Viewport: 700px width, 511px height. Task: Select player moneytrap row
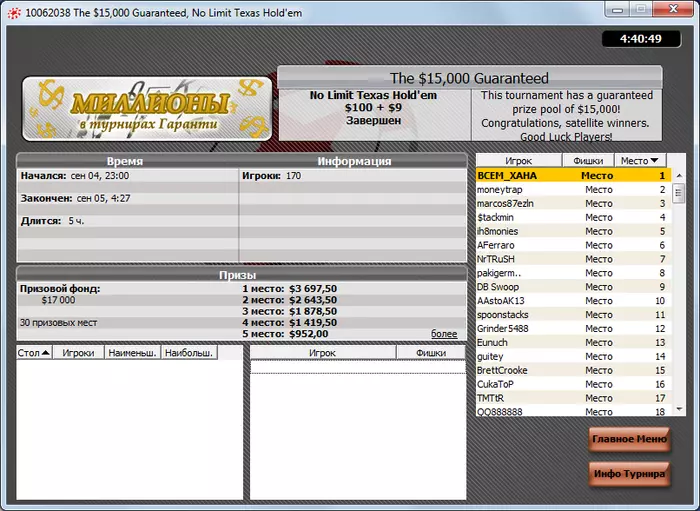click(574, 190)
